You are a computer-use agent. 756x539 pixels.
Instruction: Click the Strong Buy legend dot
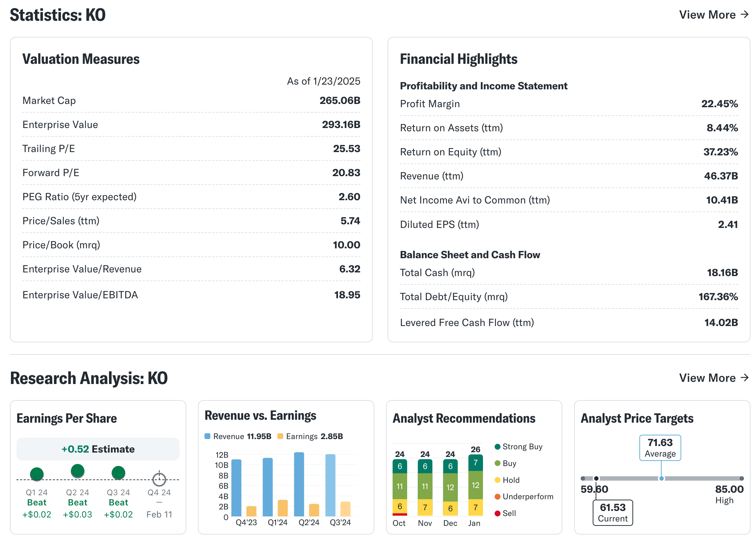(498, 447)
